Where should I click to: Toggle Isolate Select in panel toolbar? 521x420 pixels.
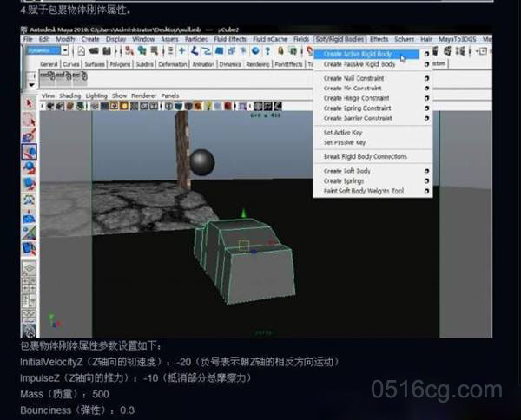click(243, 106)
